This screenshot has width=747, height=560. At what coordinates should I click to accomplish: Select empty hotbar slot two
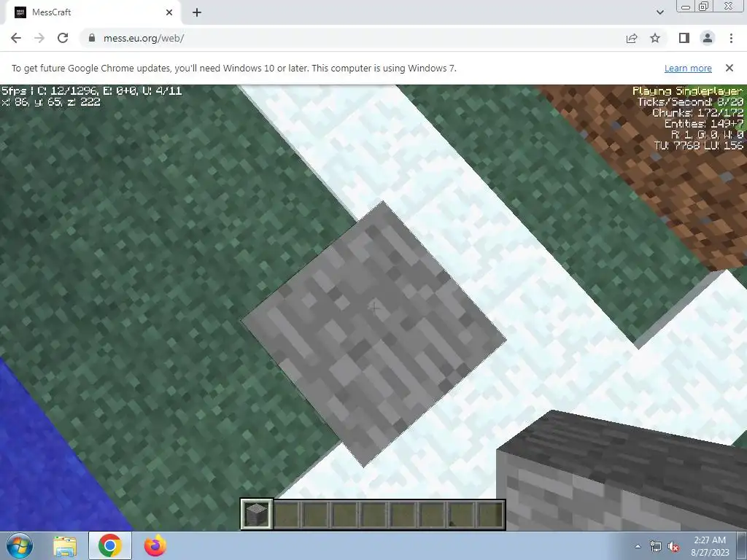tap(286, 514)
